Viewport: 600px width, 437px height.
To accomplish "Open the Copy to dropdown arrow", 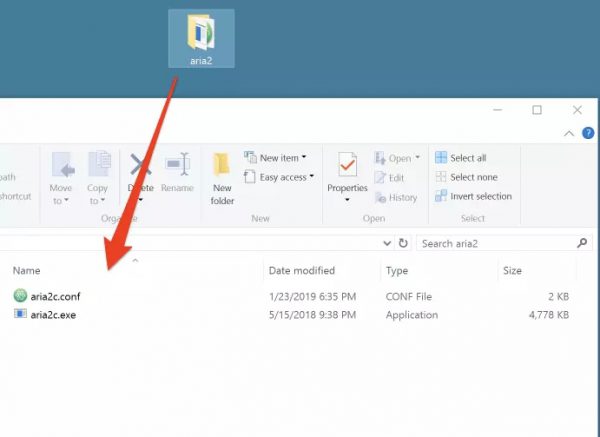I will click(x=103, y=200).
